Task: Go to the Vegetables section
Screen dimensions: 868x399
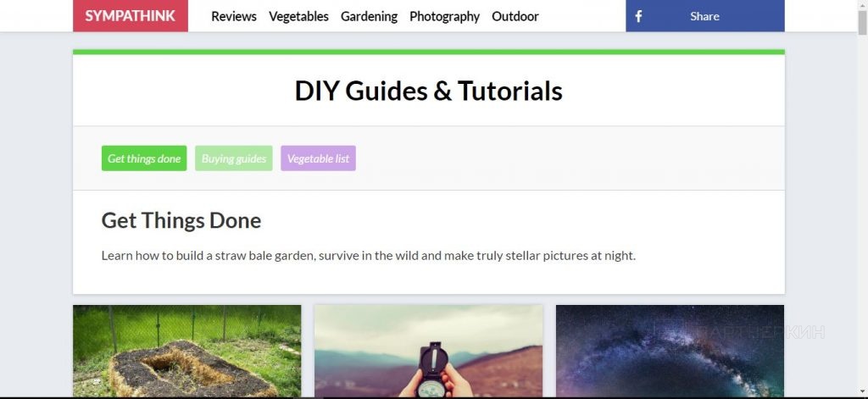Action: coord(298,17)
